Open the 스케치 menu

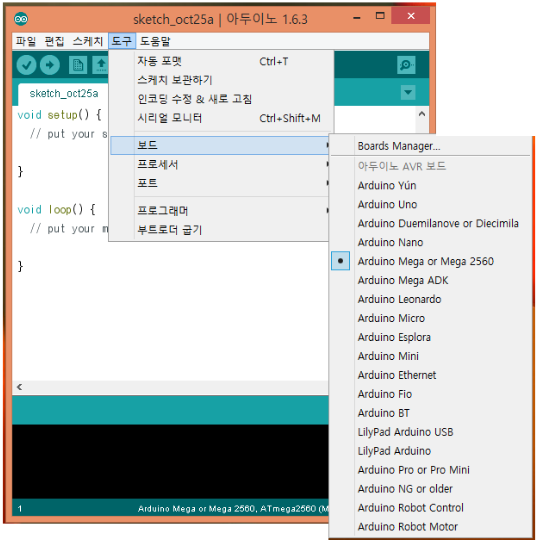88,41
